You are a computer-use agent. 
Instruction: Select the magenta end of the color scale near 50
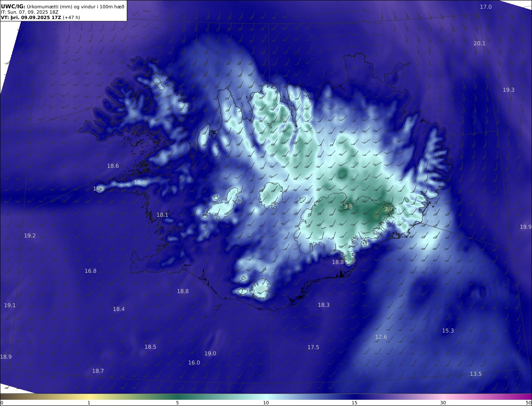pos(526,396)
